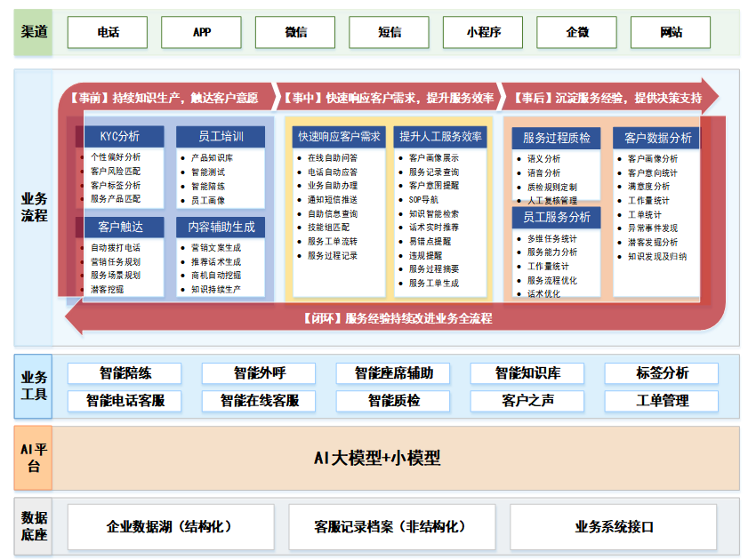Click the 潜客挖掘 item
This screenshot has width=748, height=560.
[x=107, y=289]
